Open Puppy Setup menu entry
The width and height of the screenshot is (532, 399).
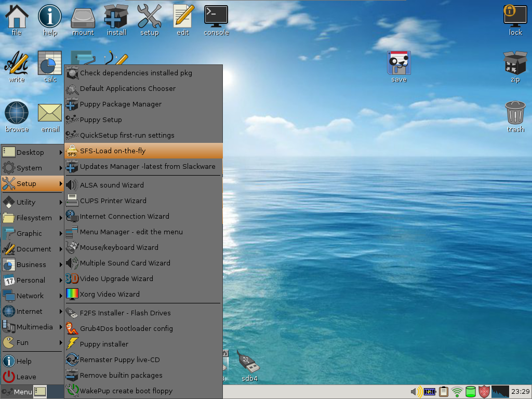click(x=143, y=120)
